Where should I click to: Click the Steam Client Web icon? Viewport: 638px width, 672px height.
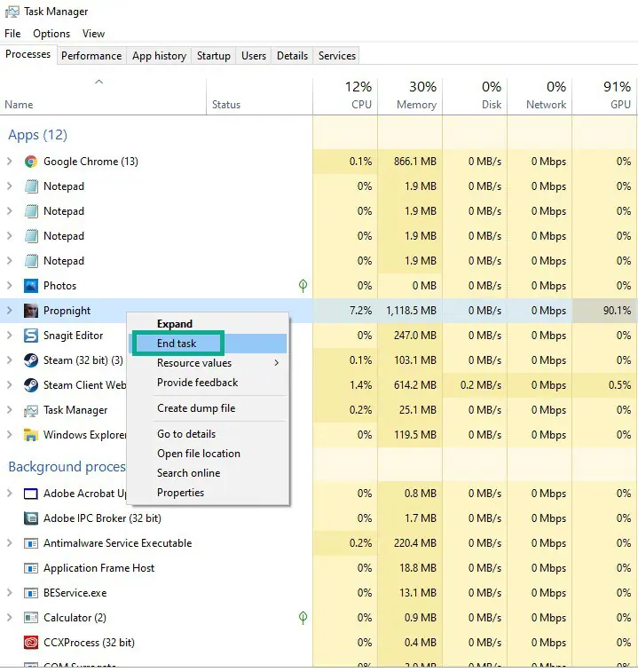click(x=30, y=385)
